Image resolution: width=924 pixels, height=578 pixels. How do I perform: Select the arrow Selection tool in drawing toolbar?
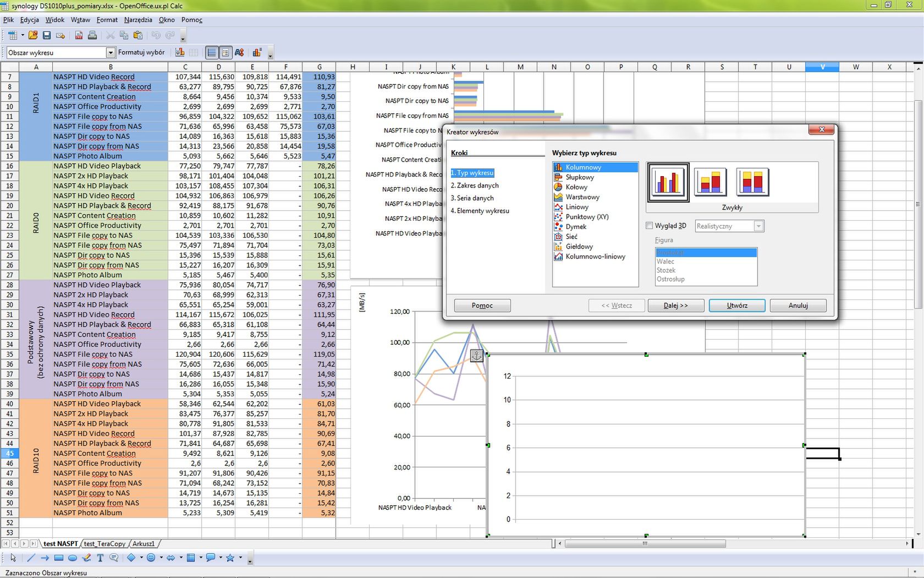13,558
